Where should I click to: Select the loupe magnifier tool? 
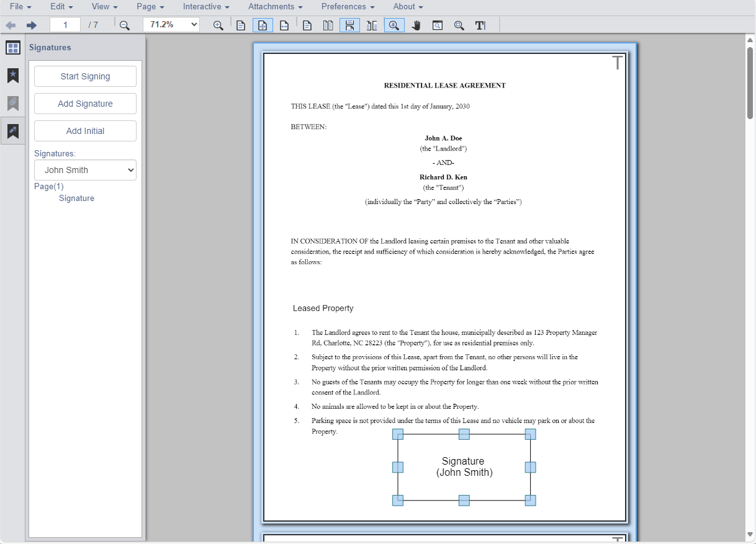(x=459, y=25)
